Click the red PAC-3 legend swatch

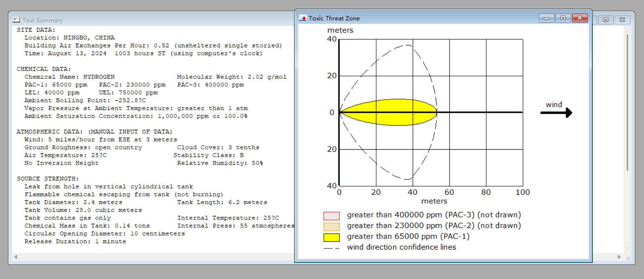pyautogui.click(x=331, y=216)
